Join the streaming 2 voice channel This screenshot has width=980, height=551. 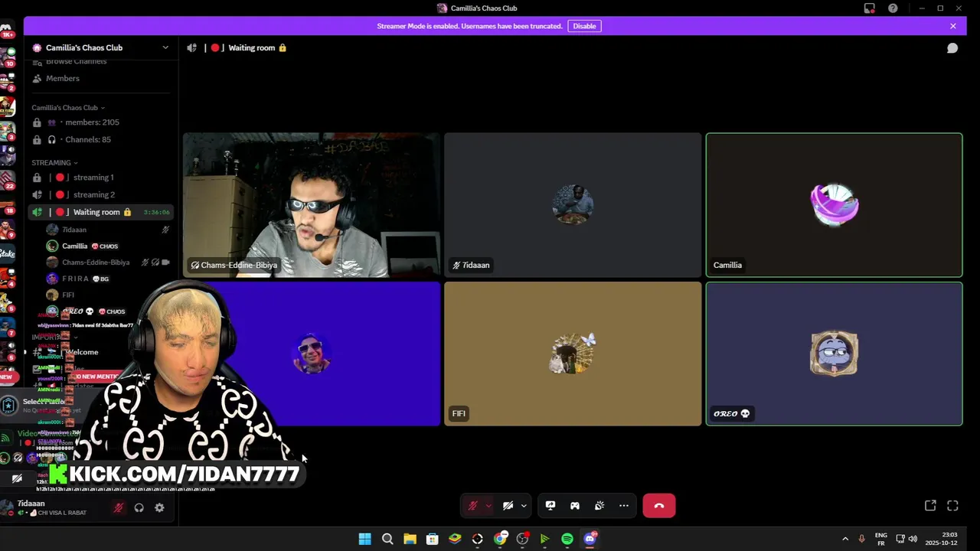pos(100,194)
